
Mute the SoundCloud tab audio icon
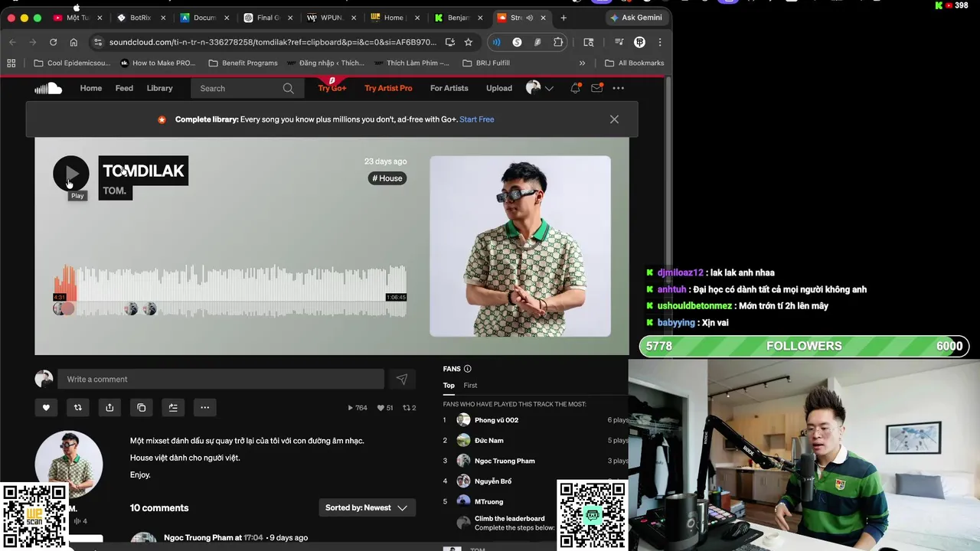click(x=529, y=18)
